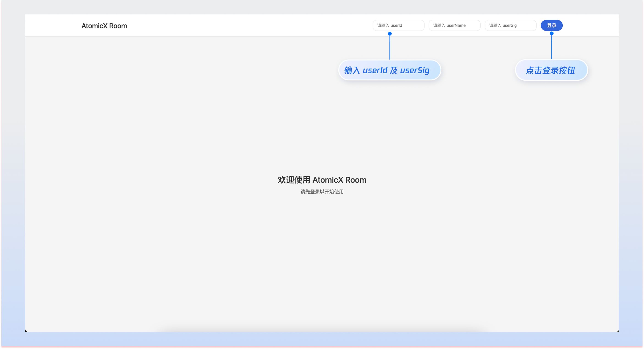The width and height of the screenshot is (644, 349).
Task: Click the 请先登录以开始使用 subtitle text
Action: click(x=322, y=192)
